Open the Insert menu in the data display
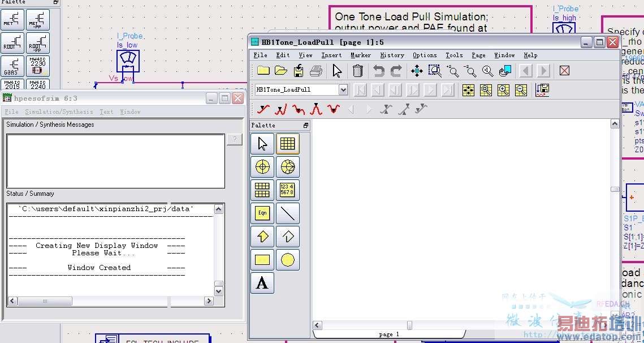 click(x=331, y=55)
